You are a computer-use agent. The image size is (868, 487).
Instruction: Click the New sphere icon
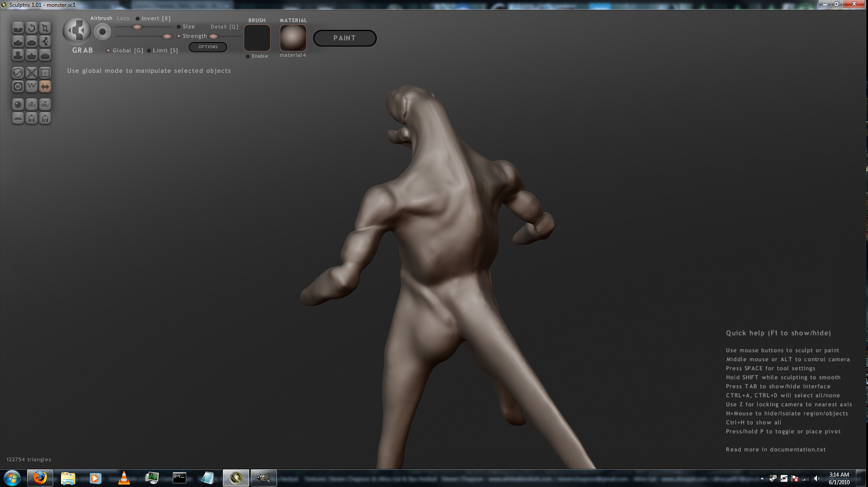(18, 104)
